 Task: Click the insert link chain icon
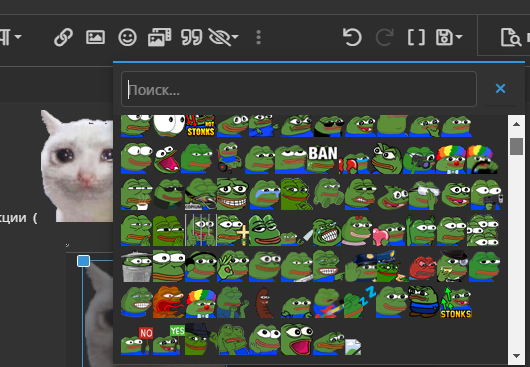(64, 37)
